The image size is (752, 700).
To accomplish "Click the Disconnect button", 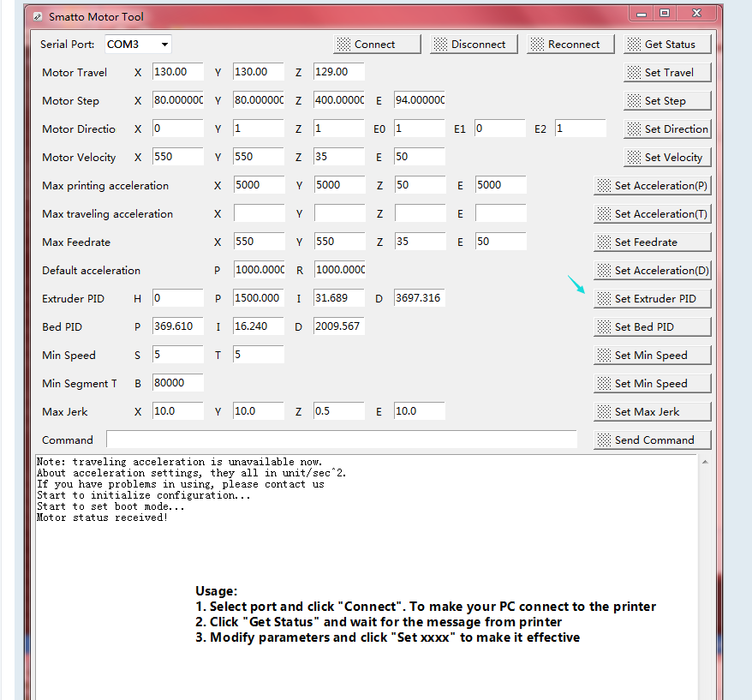I will tap(469, 44).
